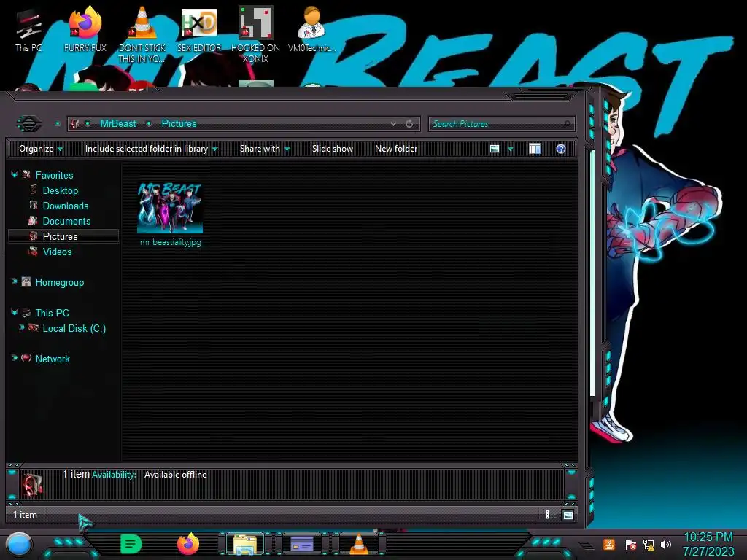This screenshot has width=747, height=560.
Task: Collapse the This PC tree node
Action: (x=15, y=312)
